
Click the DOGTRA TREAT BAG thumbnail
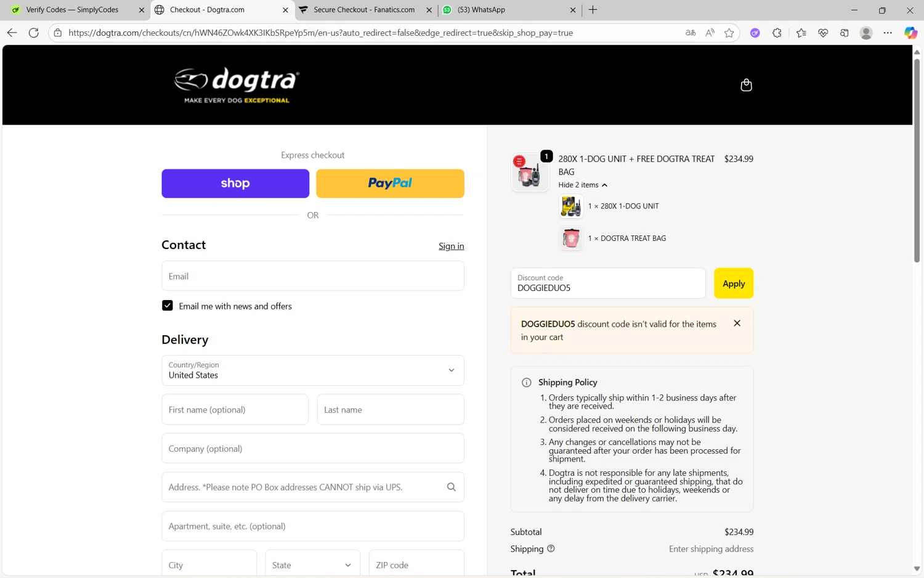[x=570, y=238]
